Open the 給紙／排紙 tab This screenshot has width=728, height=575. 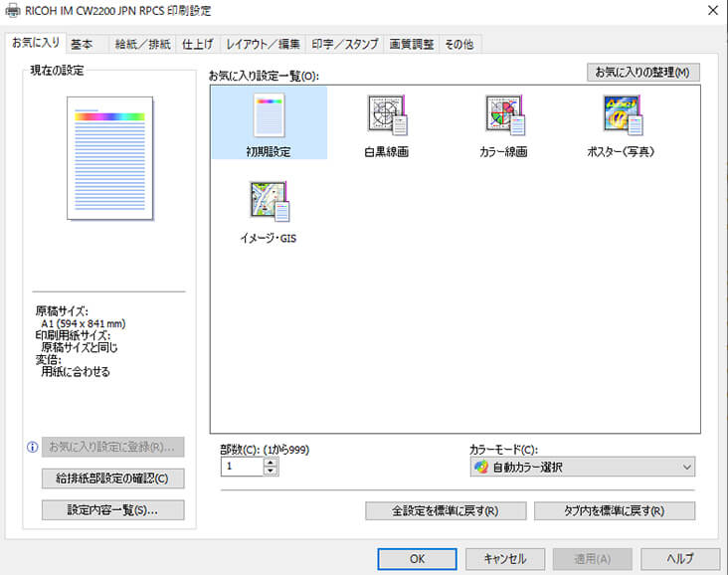tap(141, 44)
